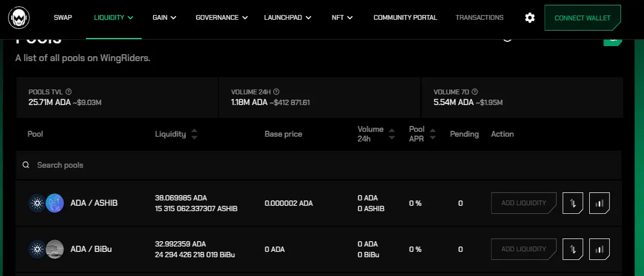Go to the Swap page
This screenshot has width=644, height=276.
click(x=63, y=18)
